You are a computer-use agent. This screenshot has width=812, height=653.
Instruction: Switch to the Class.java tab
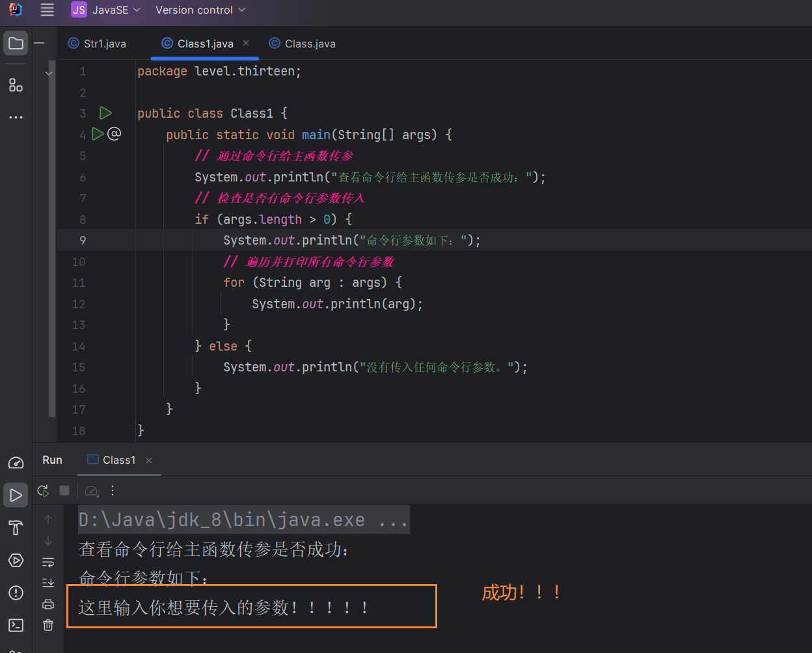click(x=303, y=44)
